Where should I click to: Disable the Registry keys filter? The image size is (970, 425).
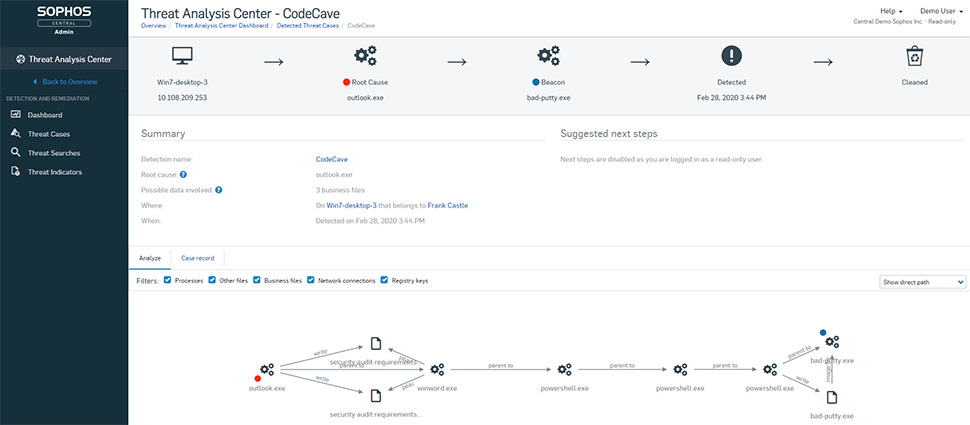385,281
